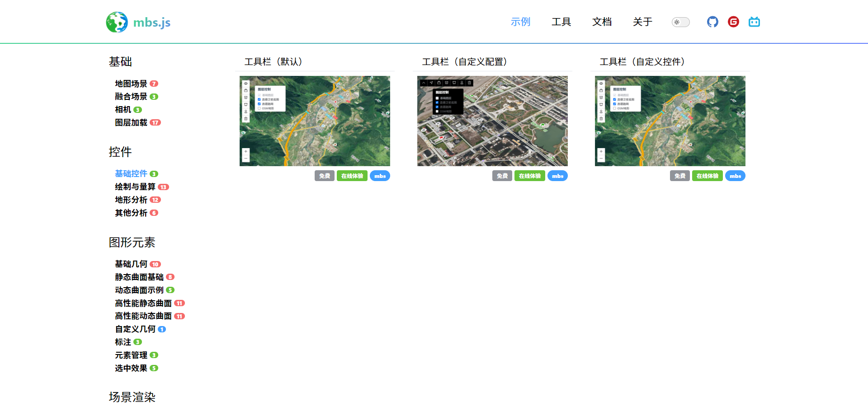Select 基础控件 in sidebar
The width and height of the screenshot is (868, 415).
(x=131, y=174)
